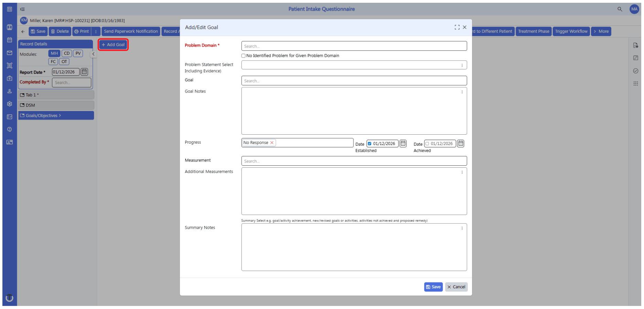This screenshot has width=644, height=309.
Task: Open Additional Measurements options menu dots
Action: (462, 172)
